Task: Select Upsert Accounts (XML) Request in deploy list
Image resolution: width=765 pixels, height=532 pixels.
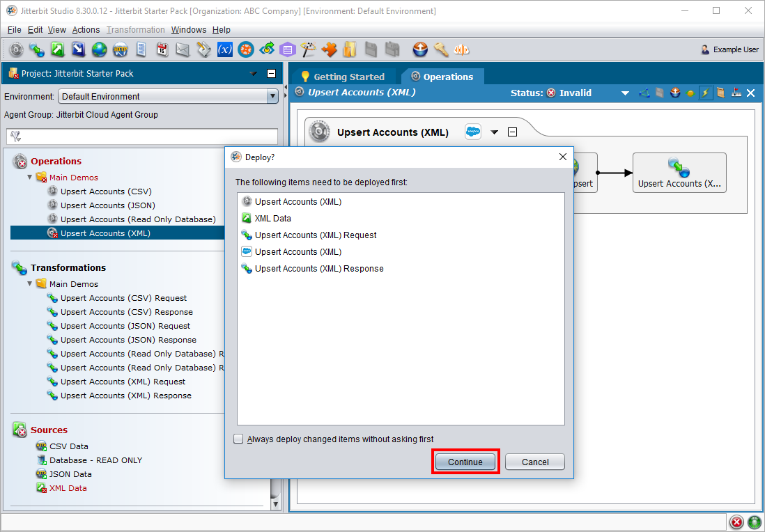Action: coord(315,235)
